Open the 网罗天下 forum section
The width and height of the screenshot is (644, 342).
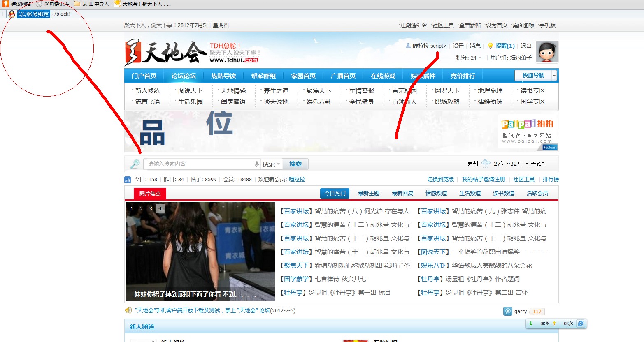447,91
